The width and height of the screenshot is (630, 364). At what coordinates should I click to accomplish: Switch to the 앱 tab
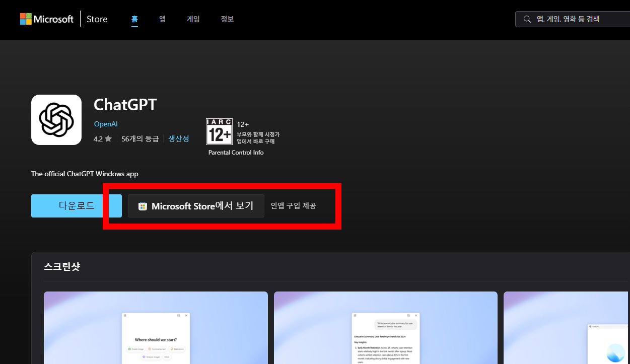tap(162, 19)
